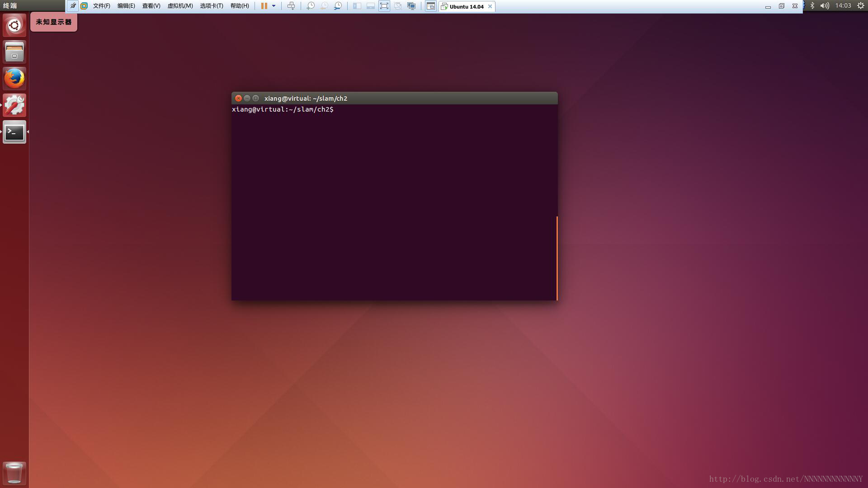Click the console view icon
Screen dimensions: 868x488
[x=431, y=6]
